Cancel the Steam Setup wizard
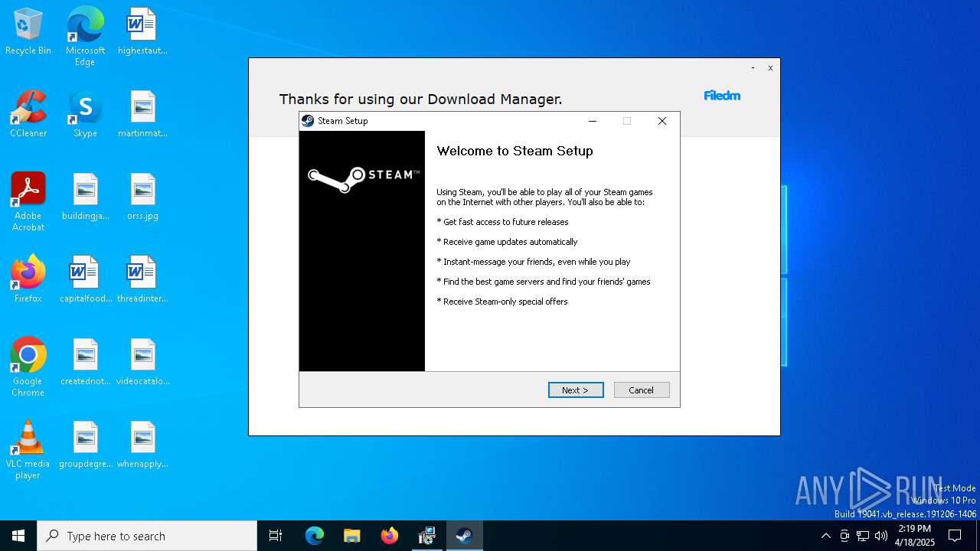The width and height of the screenshot is (980, 551). click(x=642, y=390)
